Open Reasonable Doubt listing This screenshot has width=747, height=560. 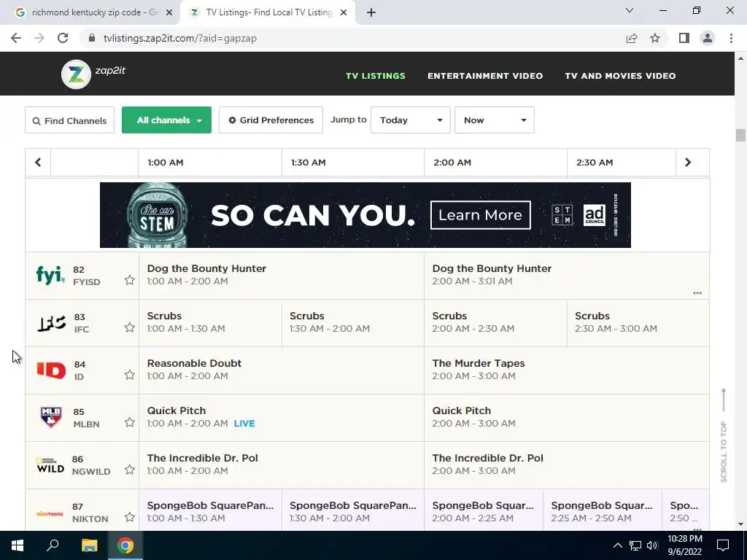[282, 370]
